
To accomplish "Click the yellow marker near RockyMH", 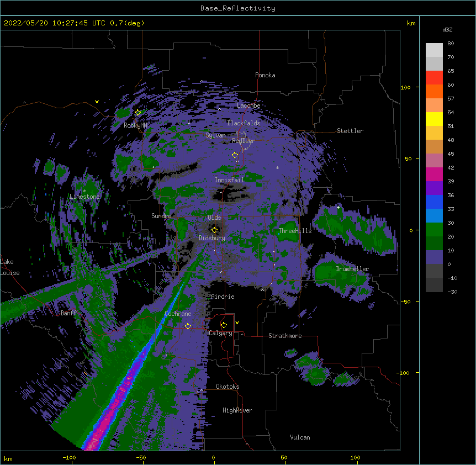I will (137, 112).
